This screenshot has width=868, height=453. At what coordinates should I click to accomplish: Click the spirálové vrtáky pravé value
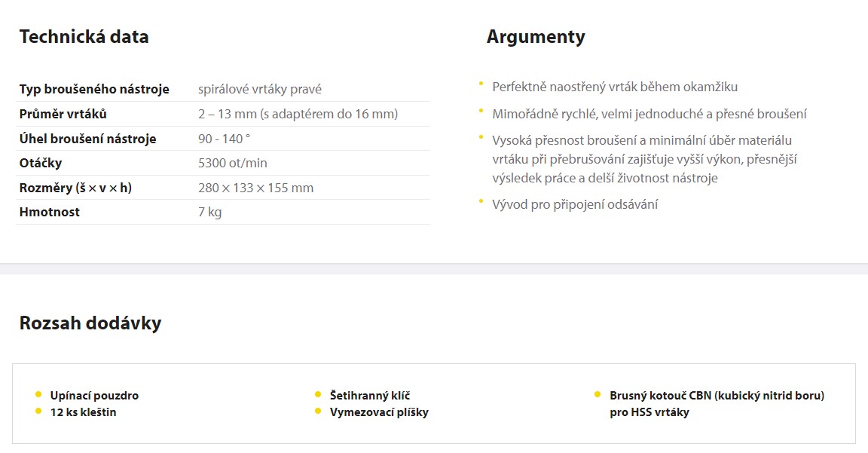click(260, 89)
